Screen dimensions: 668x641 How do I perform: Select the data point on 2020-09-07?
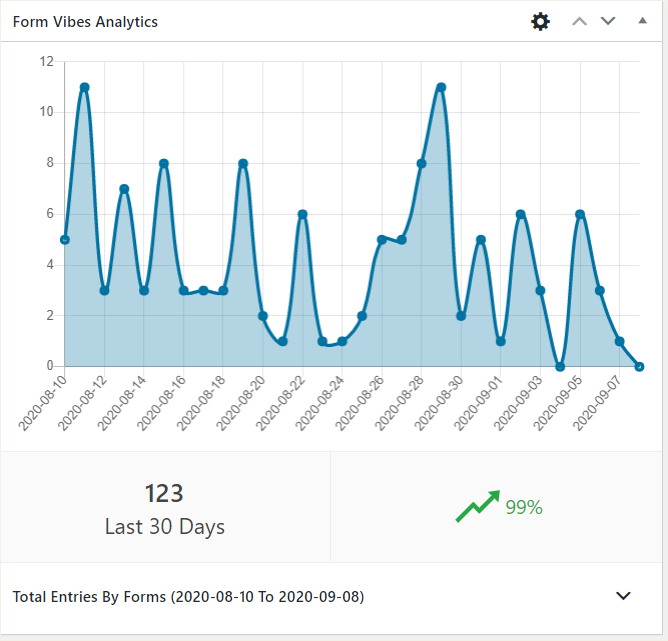point(619,342)
